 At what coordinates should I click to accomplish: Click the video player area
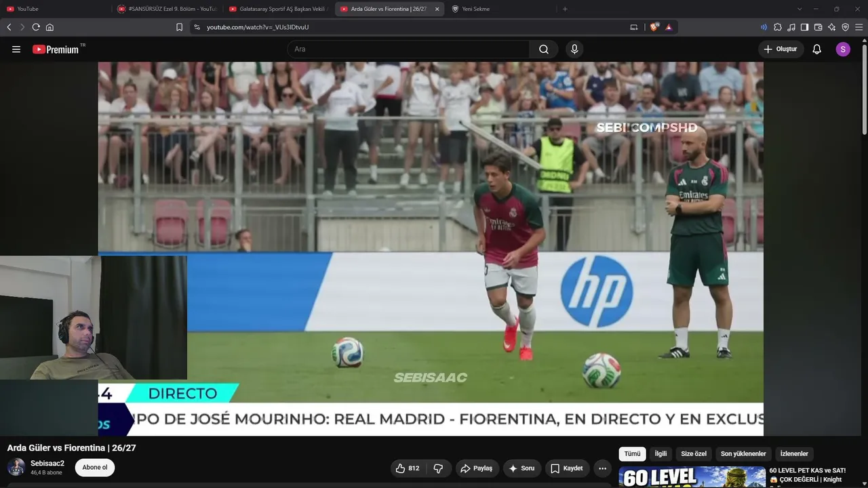431,249
